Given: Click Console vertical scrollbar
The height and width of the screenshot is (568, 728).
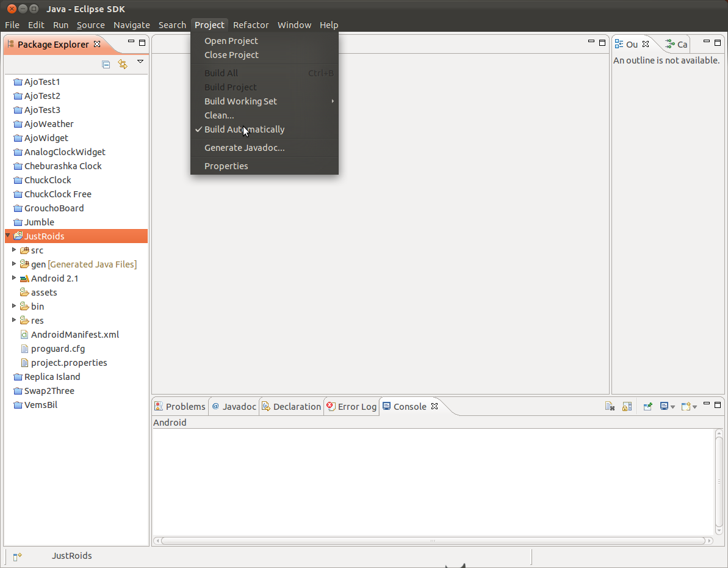Looking at the screenshot, I should click(x=719, y=481).
